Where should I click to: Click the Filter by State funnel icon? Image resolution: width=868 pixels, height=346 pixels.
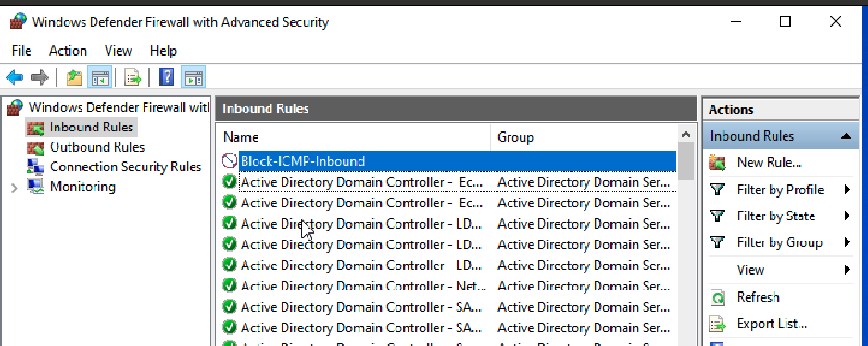[717, 216]
